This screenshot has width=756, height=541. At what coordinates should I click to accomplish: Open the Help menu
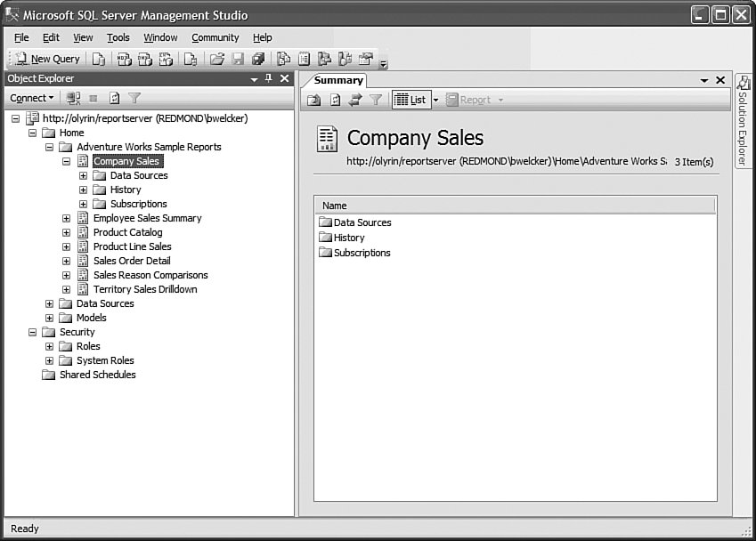coord(263,37)
